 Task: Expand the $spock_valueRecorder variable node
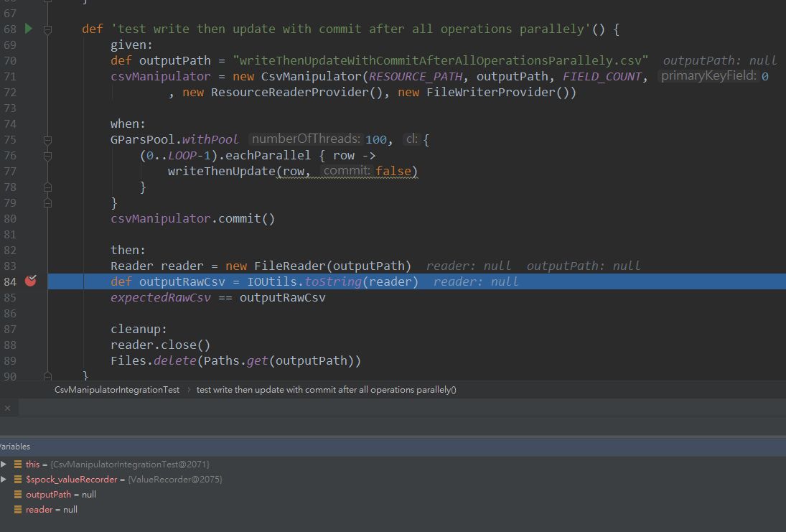tap(4, 480)
